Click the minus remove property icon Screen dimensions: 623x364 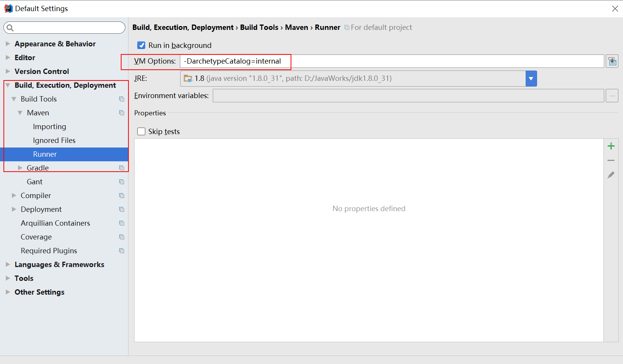coord(611,161)
